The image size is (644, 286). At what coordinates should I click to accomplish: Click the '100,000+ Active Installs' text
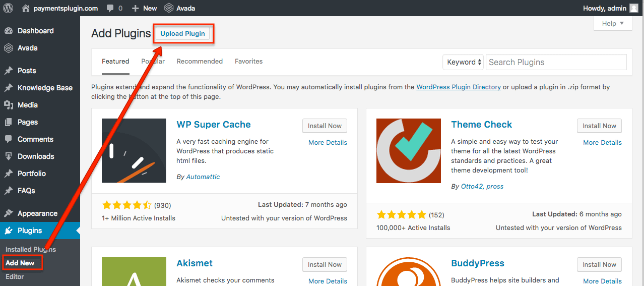tap(413, 227)
